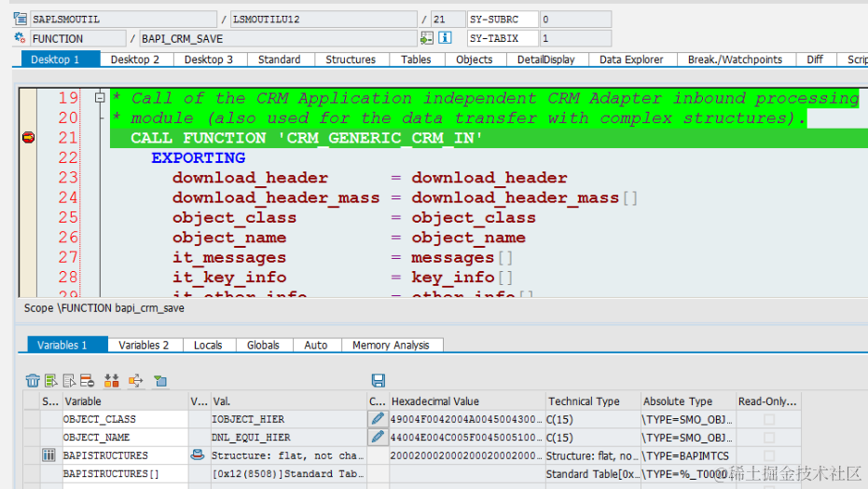Toggle Read-Only checkbox for BAPISTRUCTURES

pyautogui.click(x=769, y=455)
